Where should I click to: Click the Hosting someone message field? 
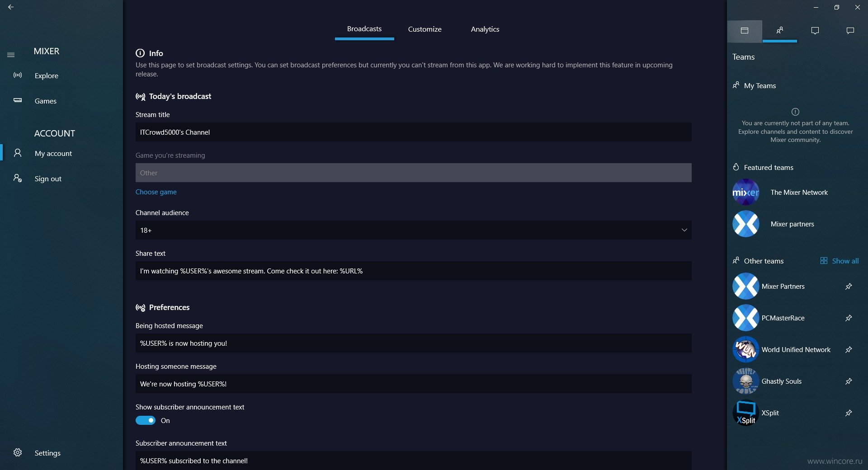413,384
